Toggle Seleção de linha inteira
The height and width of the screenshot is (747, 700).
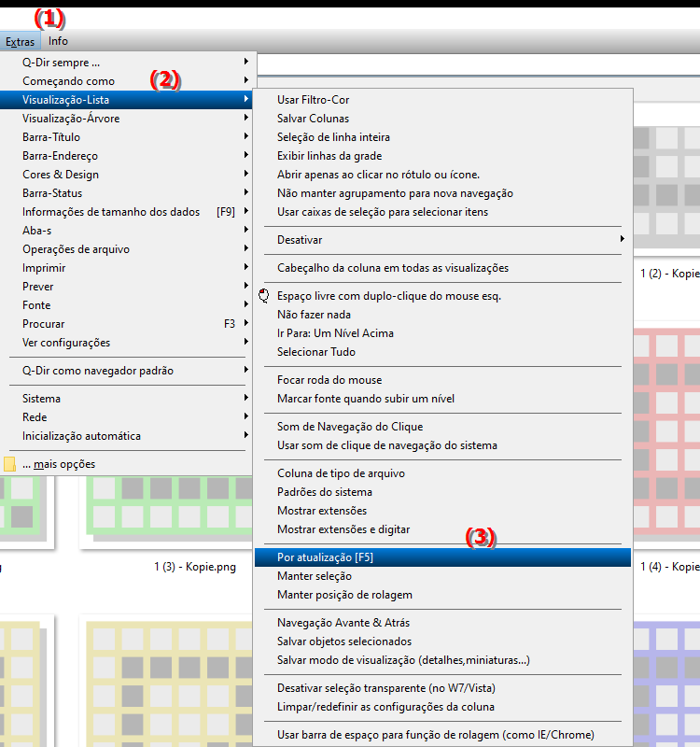point(442,137)
